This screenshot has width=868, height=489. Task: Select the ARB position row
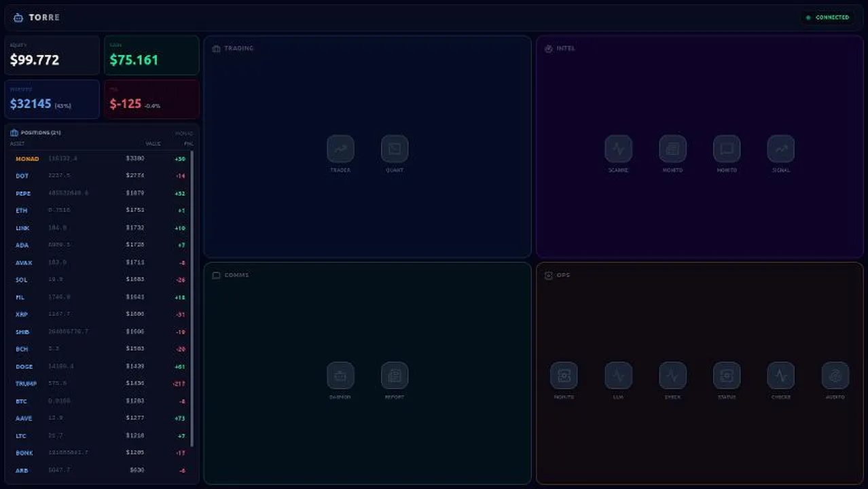coord(101,470)
